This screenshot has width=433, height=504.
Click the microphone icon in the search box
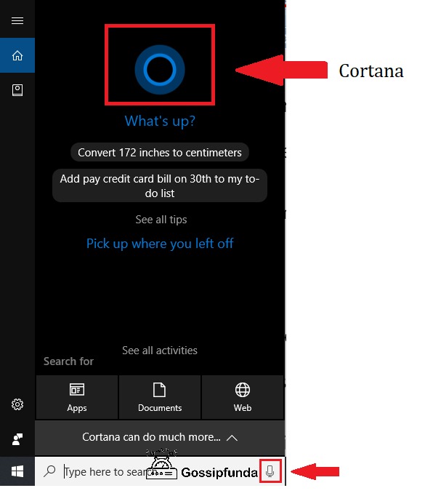[x=270, y=471]
